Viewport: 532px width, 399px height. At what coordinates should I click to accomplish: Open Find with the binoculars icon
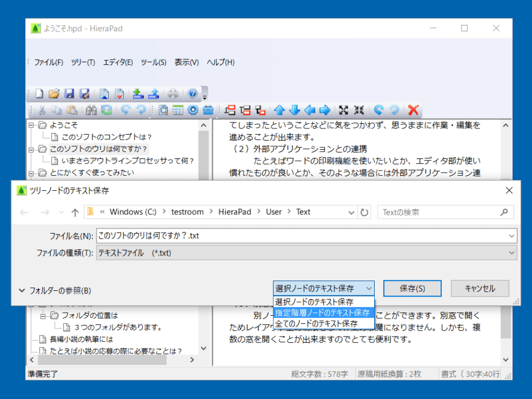pyautogui.click(x=91, y=110)
